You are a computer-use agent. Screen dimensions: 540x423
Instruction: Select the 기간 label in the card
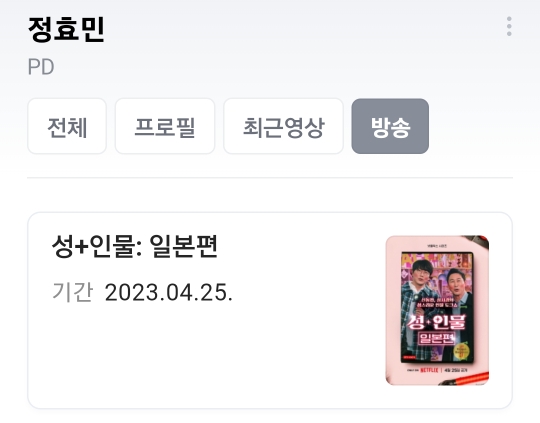[x=72, y=292]
